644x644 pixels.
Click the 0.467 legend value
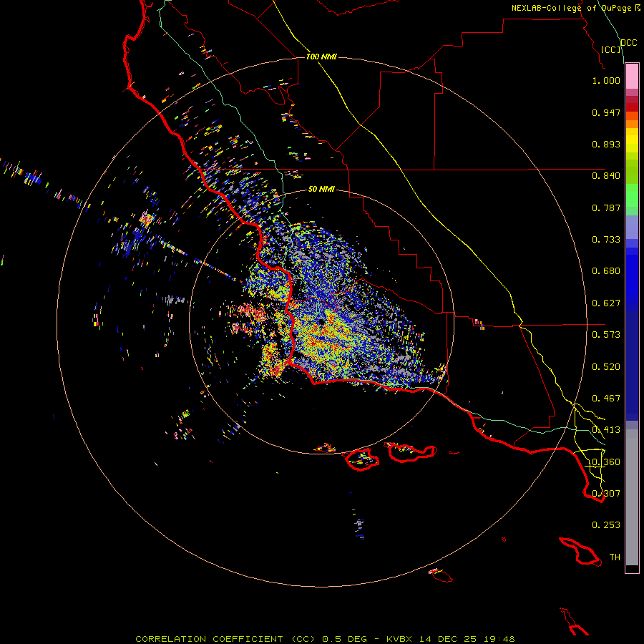click(606, 399)
